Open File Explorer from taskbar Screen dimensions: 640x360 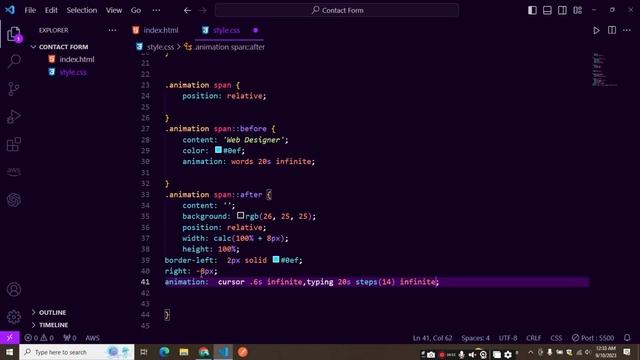(184, 352)
